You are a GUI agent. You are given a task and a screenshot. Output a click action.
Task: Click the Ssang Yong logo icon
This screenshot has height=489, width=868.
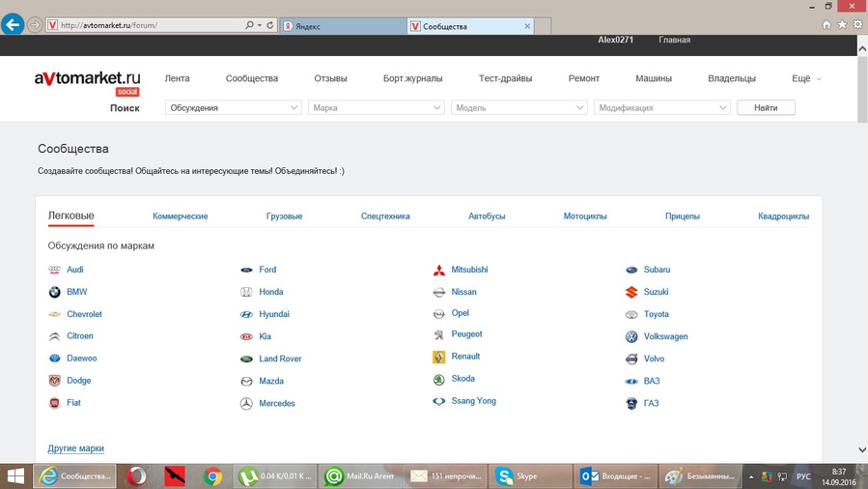(x=439, y=401)
